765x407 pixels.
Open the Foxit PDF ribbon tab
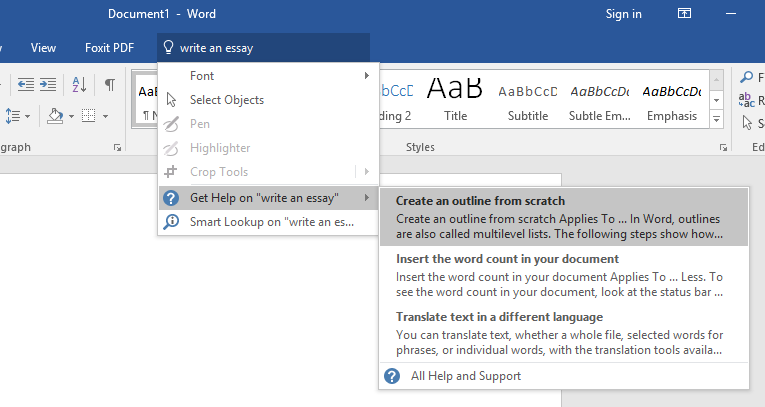pos(109,48)
